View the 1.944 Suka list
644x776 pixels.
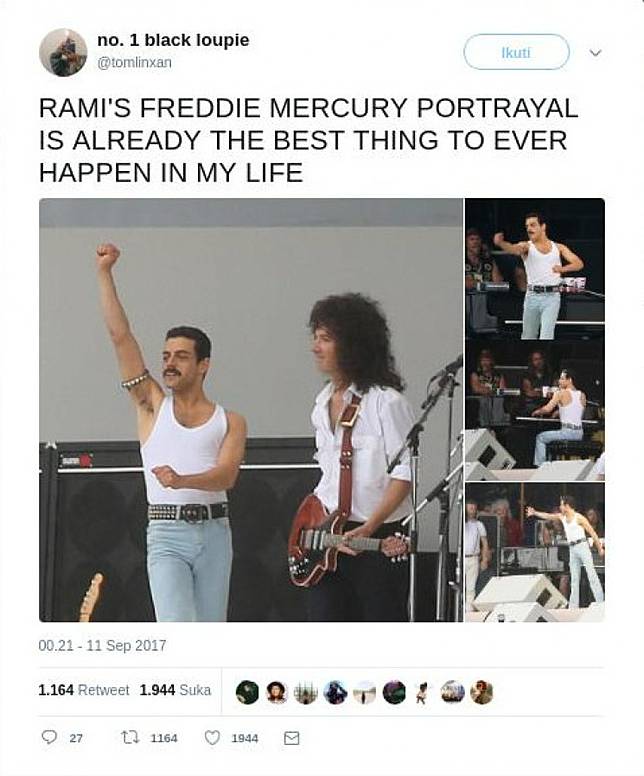[175, 690]
